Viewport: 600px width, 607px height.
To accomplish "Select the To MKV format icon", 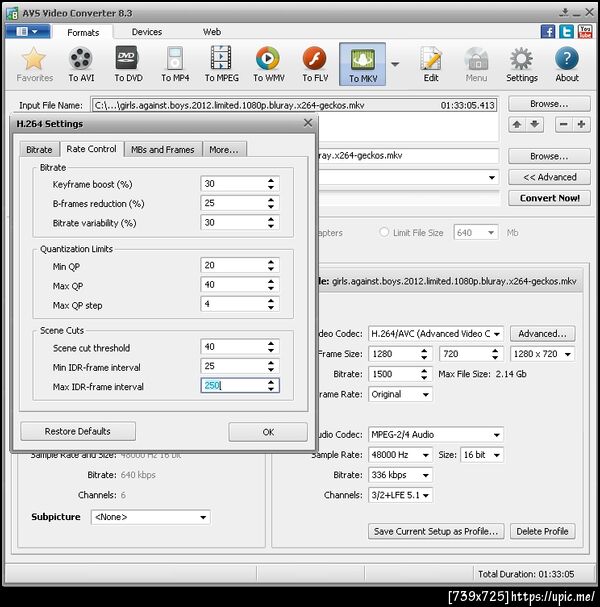I will pos(362,64).
